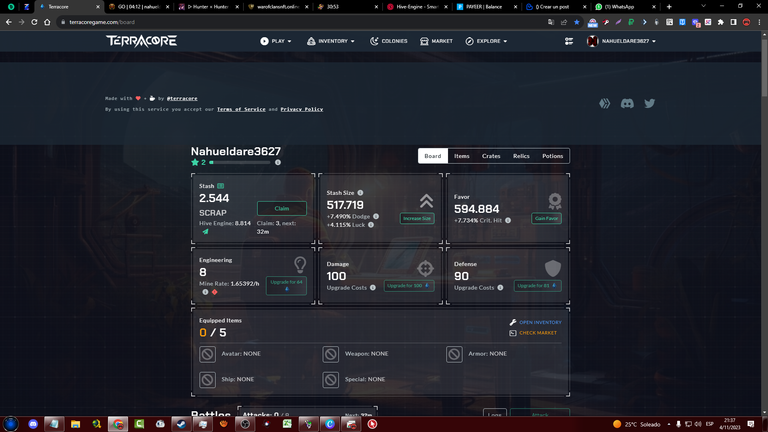Open the Hive logo icon link
The image size is (768, 432).
(x=604, y=103)
